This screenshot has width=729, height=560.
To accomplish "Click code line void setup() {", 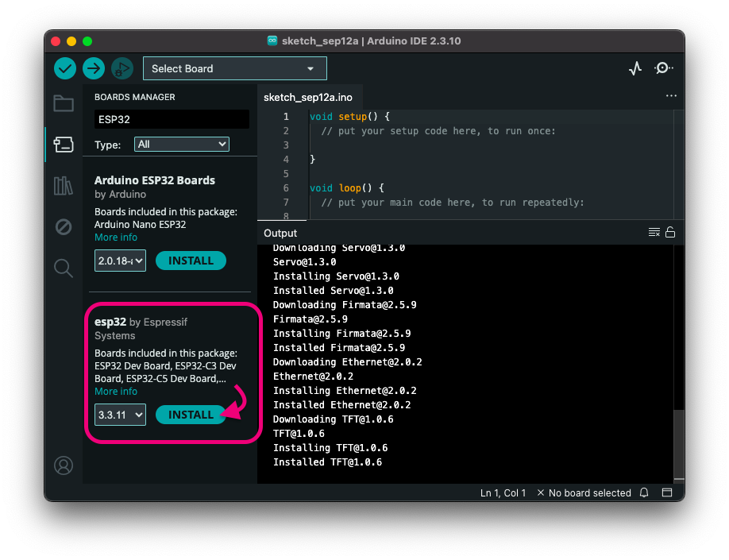I will pos(349,116).
